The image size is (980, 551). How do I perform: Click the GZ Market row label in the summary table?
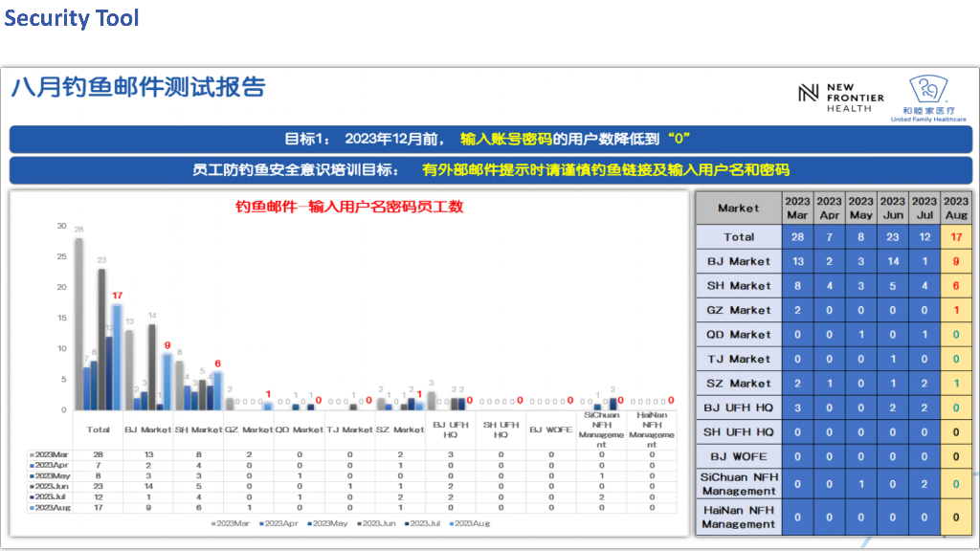pos(739,310)
